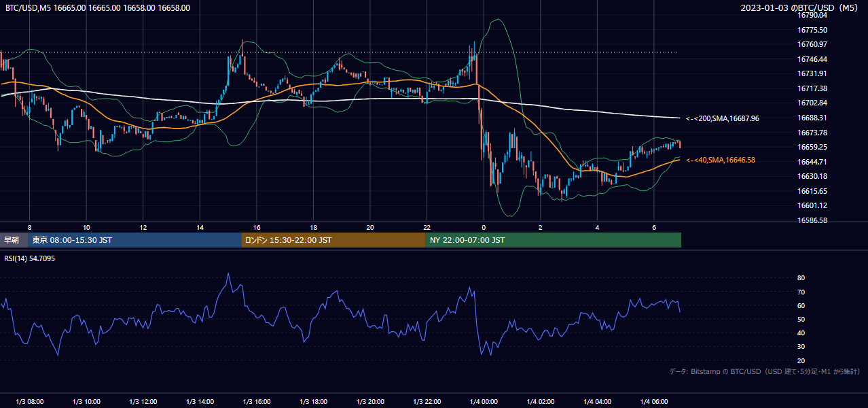Click the 16644.71 price axis label
This screenshot has width=868, height=408.
click(812, 162)
